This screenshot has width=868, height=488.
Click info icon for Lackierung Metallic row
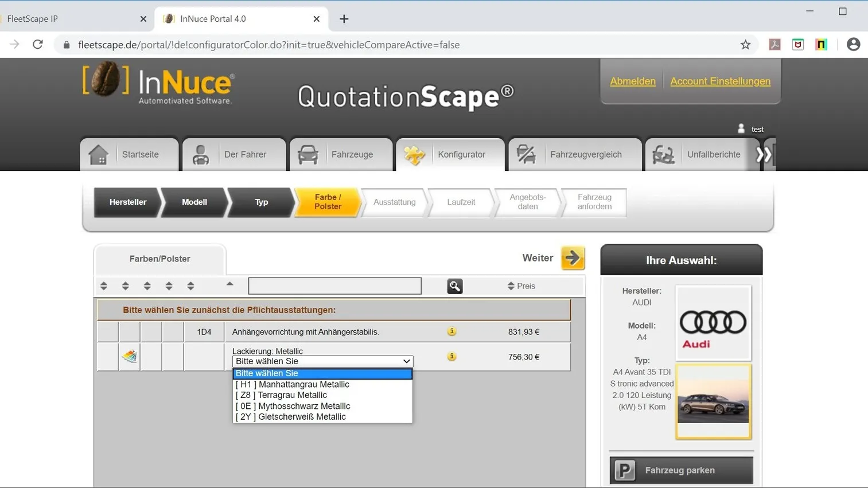click(451, 357)
